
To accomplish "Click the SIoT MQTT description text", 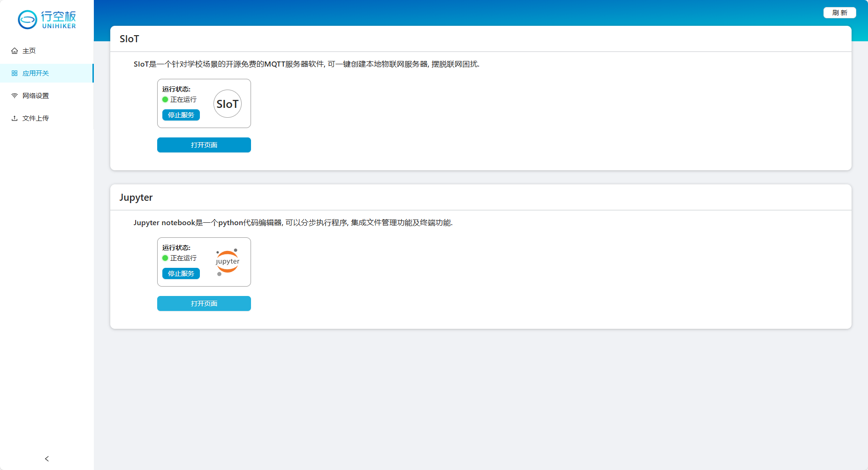I will 306,64.
